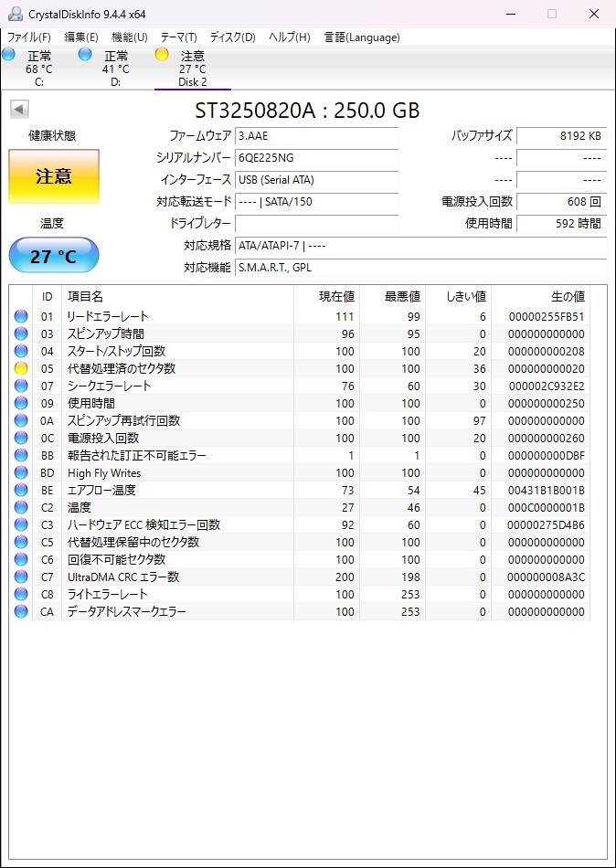Screen dimensions: 616x868
Task: Open the テーマ(T) menu
Action: [179, 37]
